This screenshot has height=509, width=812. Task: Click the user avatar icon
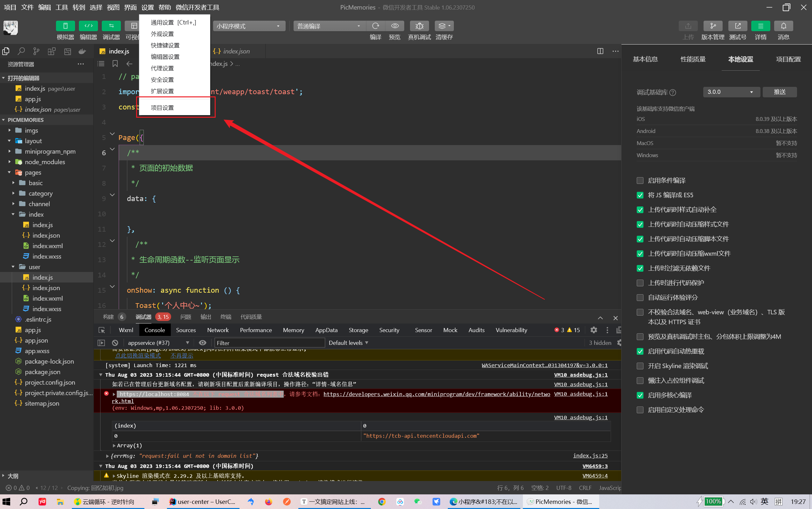[10, 27]
